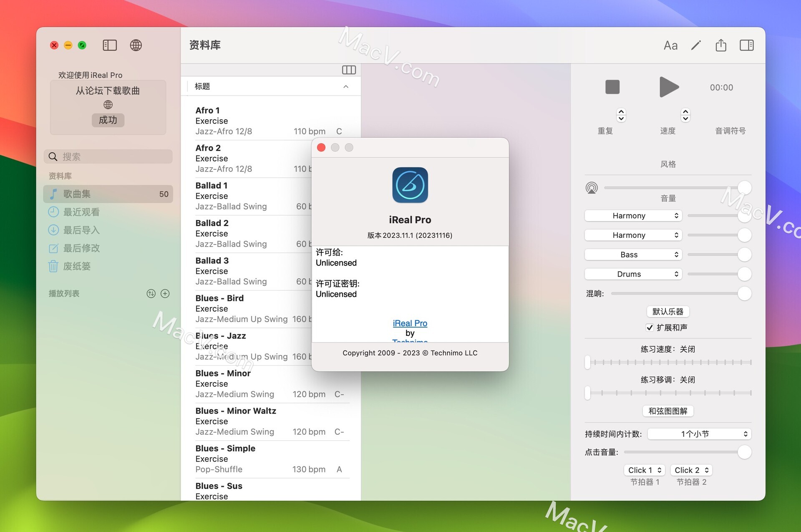
Task: Adjust the reverb slider
Action: click(681, 293)
